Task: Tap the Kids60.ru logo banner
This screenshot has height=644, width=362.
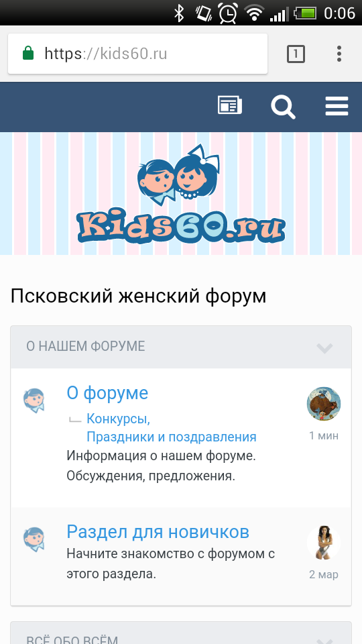Action: pos(181,193)
